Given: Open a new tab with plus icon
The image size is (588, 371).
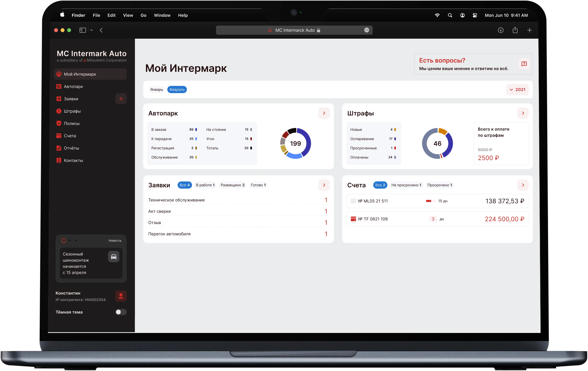Looking at the screenshot, I should (x=529, y=30).
